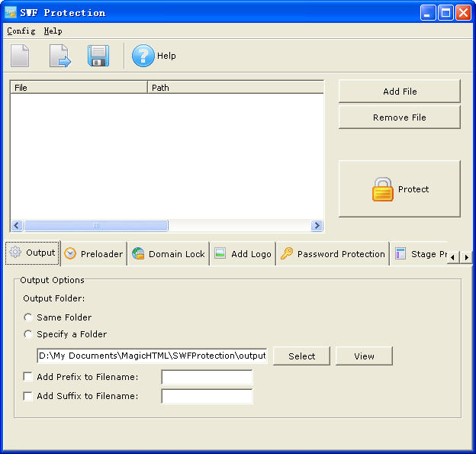Screen dimensions: 476x454
Task: Click the Stage Protection tab icon
Action: pos(400,253)
